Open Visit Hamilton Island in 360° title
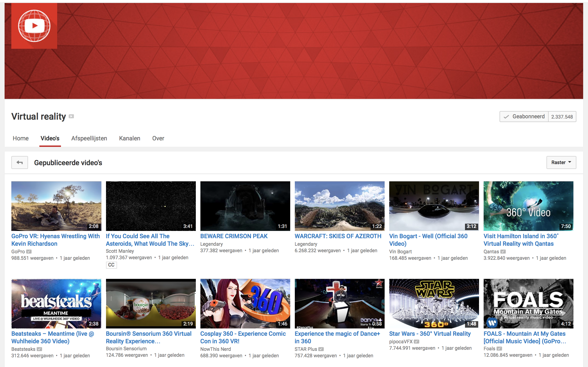Viewport: 588px width, 367px height. 521,240
